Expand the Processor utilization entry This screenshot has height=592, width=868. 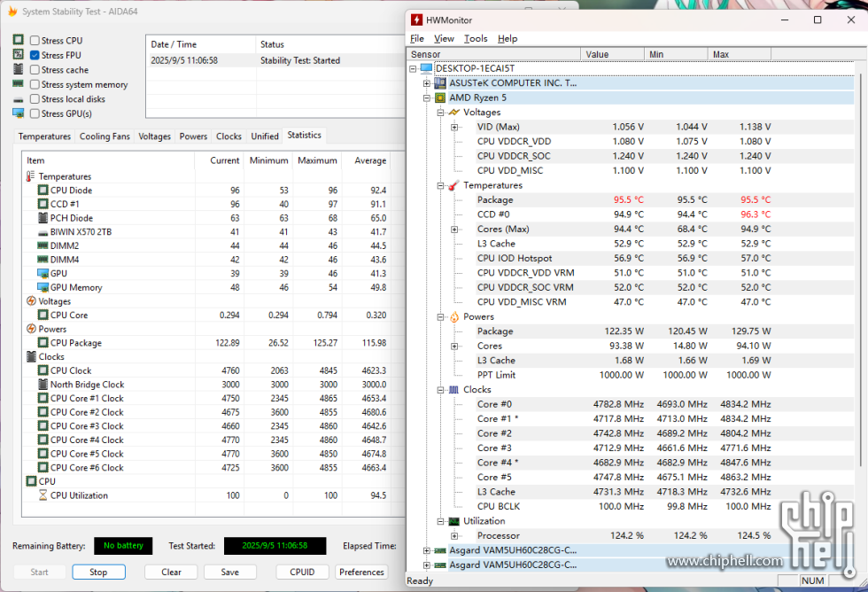point(454,535)
